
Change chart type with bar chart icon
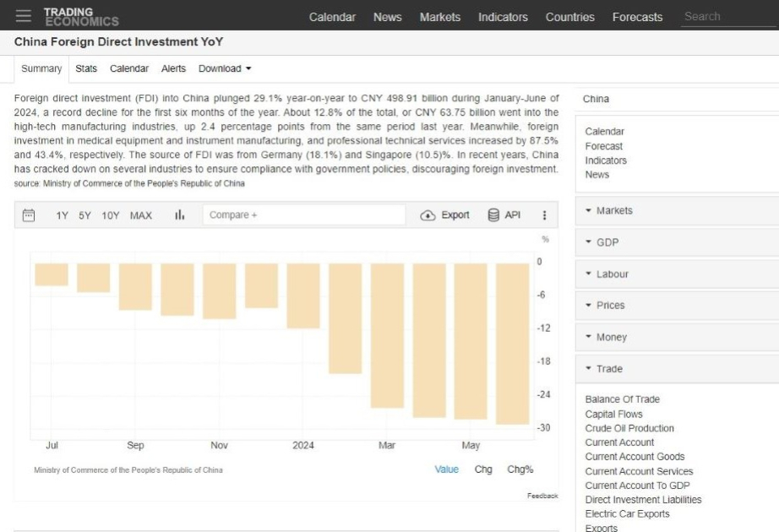pyautogui.click(x=179, y=214)
